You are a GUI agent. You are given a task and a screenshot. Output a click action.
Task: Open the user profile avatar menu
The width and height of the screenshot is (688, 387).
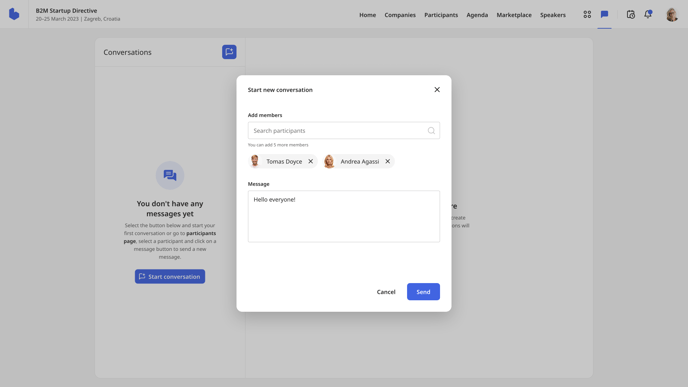(x=671, y=14)
